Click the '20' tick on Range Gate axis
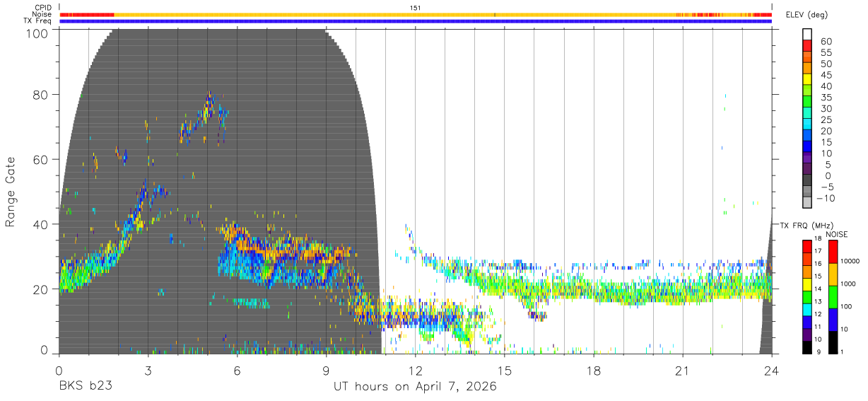The image size is (868, 401). 42,289
